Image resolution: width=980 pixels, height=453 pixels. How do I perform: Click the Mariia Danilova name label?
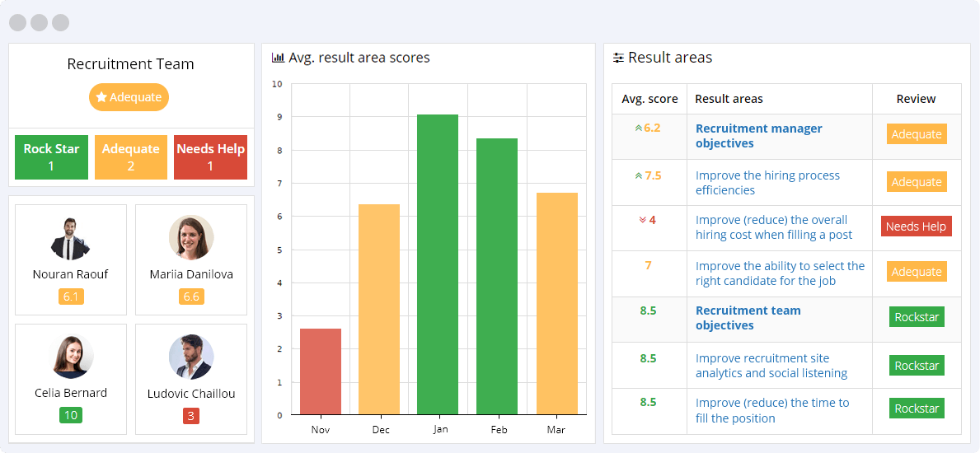[191, 274]
